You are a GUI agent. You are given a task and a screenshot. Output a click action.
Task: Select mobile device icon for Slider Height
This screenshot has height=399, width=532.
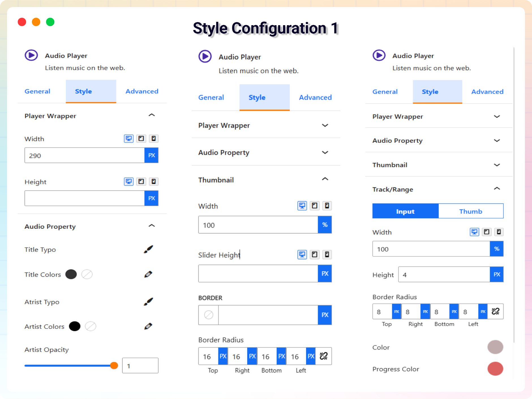[327, 255]
